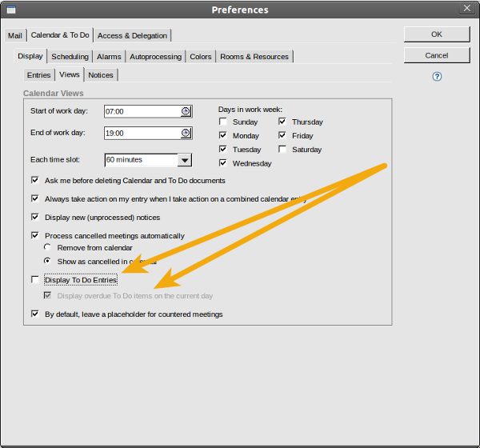Open the Rooms & Resources tab
480x448 pixels.
254,57
